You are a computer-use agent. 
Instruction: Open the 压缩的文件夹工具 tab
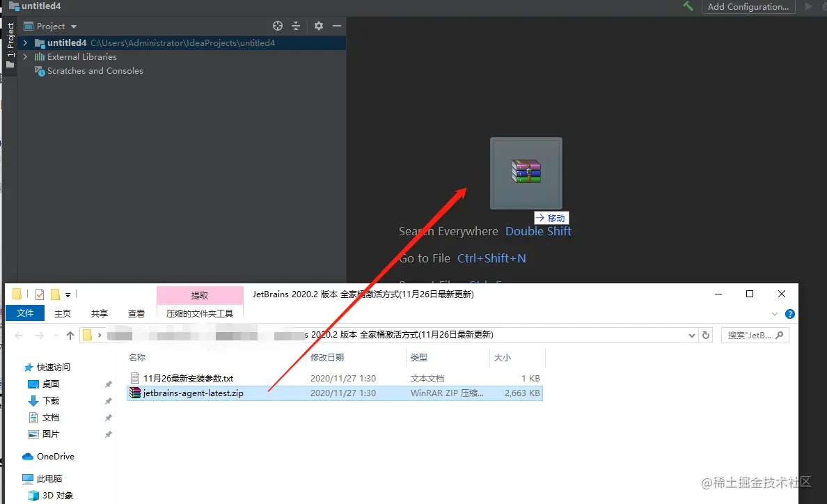tap(200, 313)
